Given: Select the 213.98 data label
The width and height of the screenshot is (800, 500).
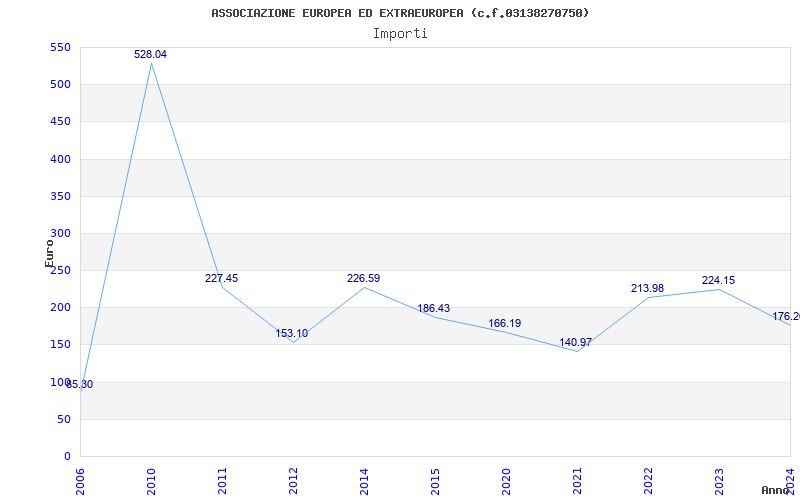Looking at the screenshot, I should tap(647, 288).
